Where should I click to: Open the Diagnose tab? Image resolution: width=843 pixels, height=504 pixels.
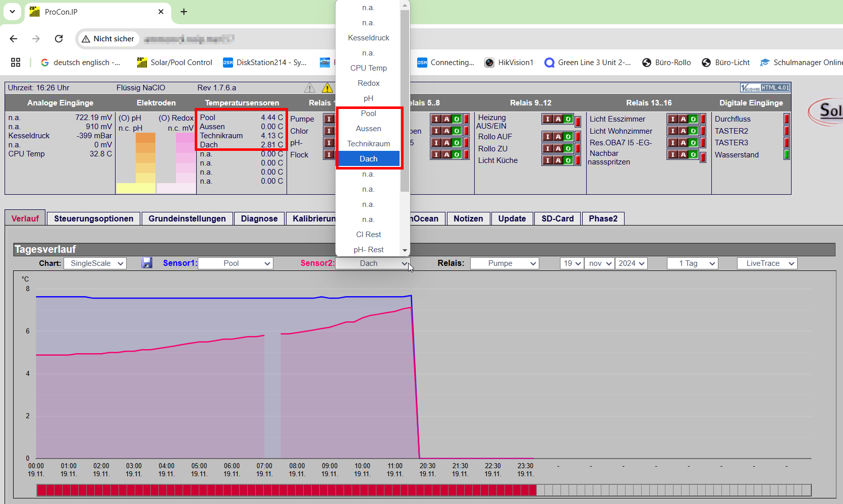point(259,218)
